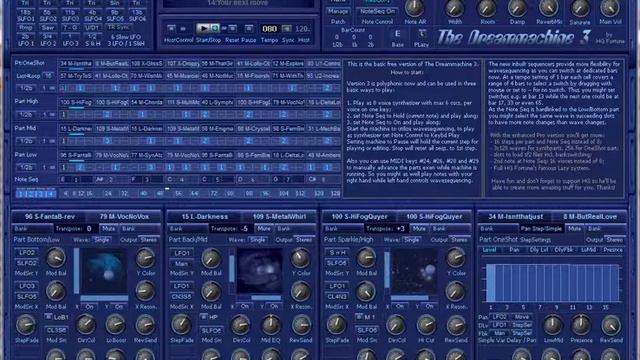Toggle Y On in Part Back/Mid
Image resolution: width=640 pixels, height=360 pixels.
point(274,306)
